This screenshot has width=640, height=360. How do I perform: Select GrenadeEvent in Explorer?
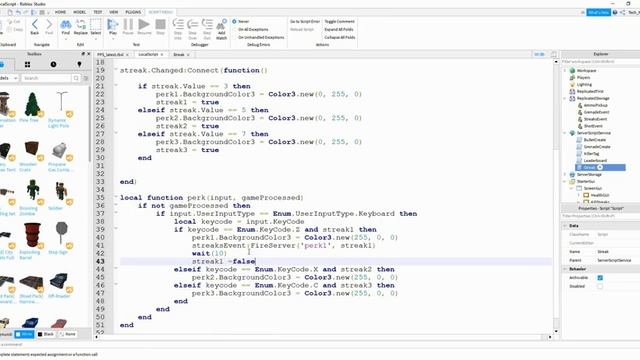point(596,112)
